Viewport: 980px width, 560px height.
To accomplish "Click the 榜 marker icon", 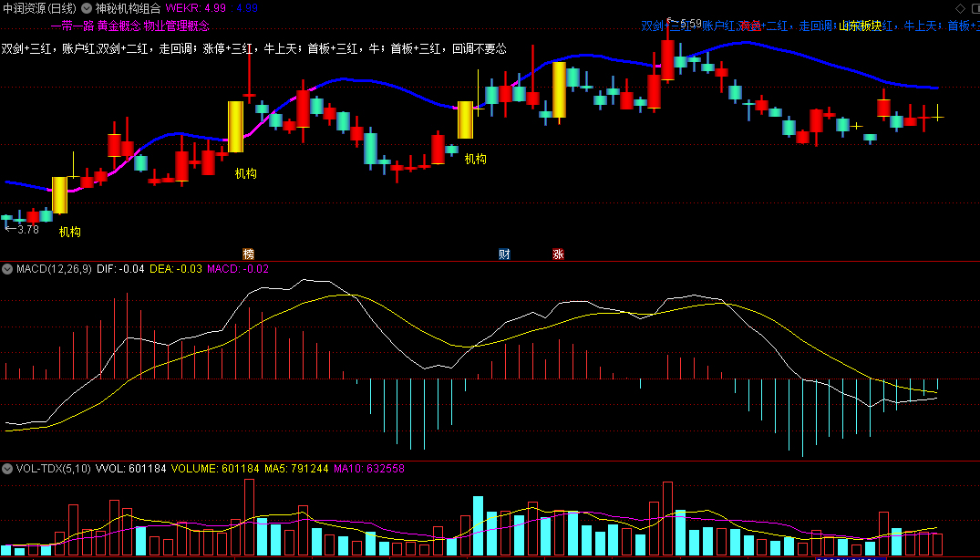I will point(249,254).
